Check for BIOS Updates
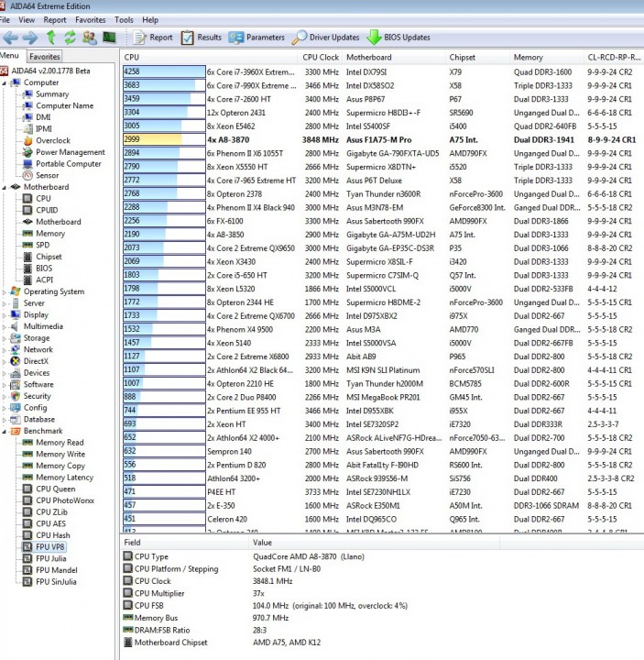 [x=398, y=38]
